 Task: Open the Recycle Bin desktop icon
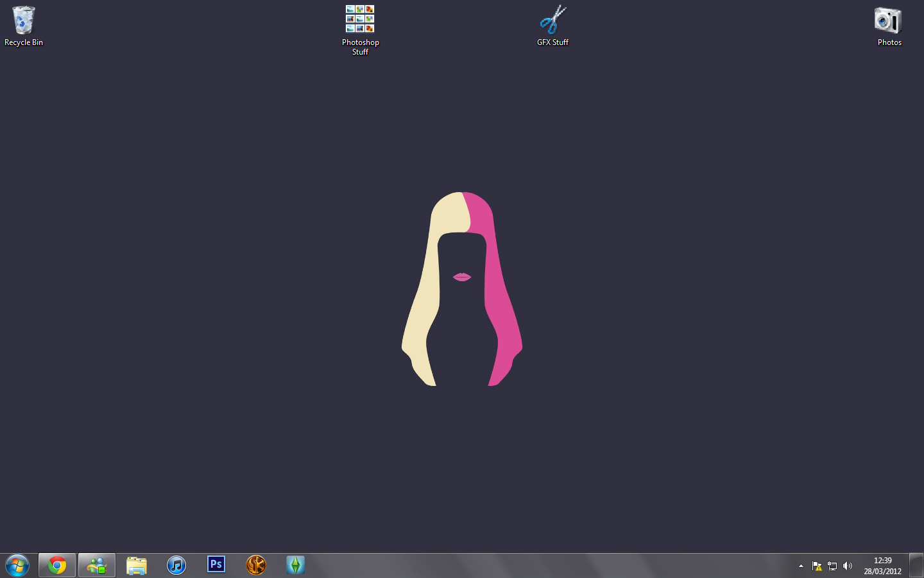point(24,26)
